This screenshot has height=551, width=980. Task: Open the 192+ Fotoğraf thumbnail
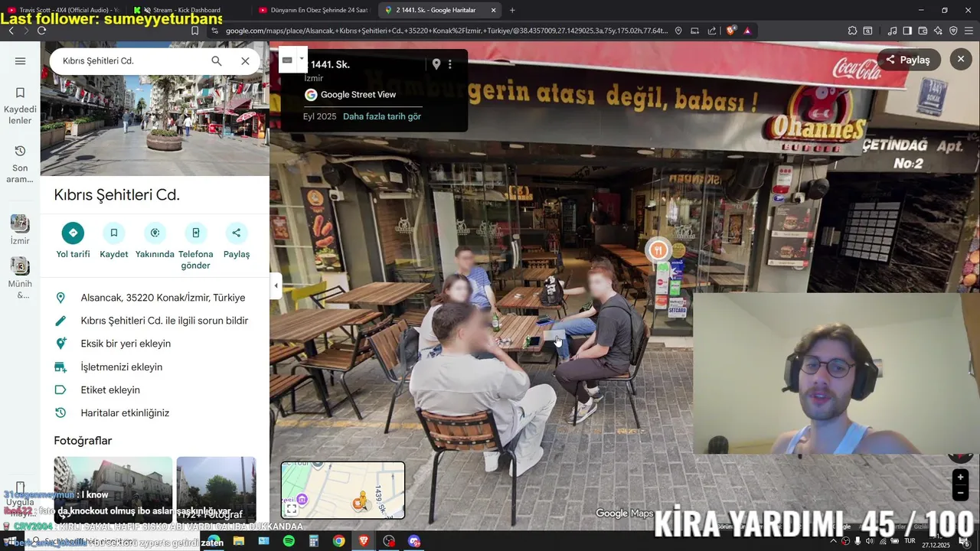216,490
